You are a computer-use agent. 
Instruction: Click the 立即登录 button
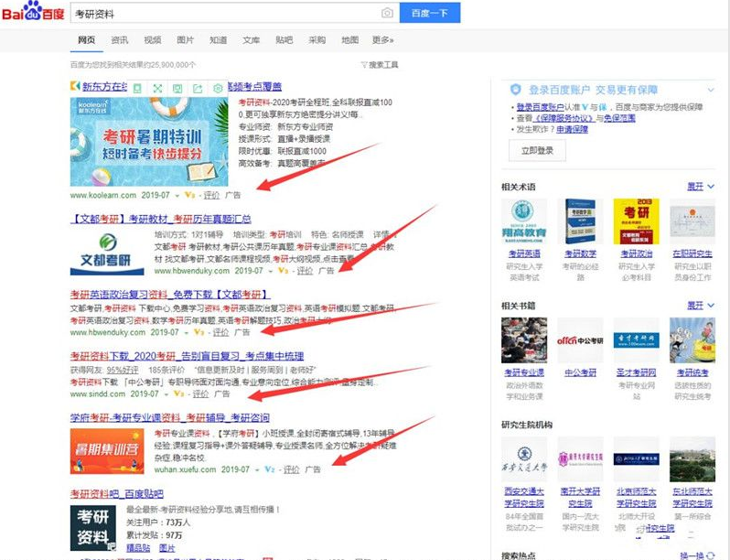pyautogui.click(x=537, y=150)
